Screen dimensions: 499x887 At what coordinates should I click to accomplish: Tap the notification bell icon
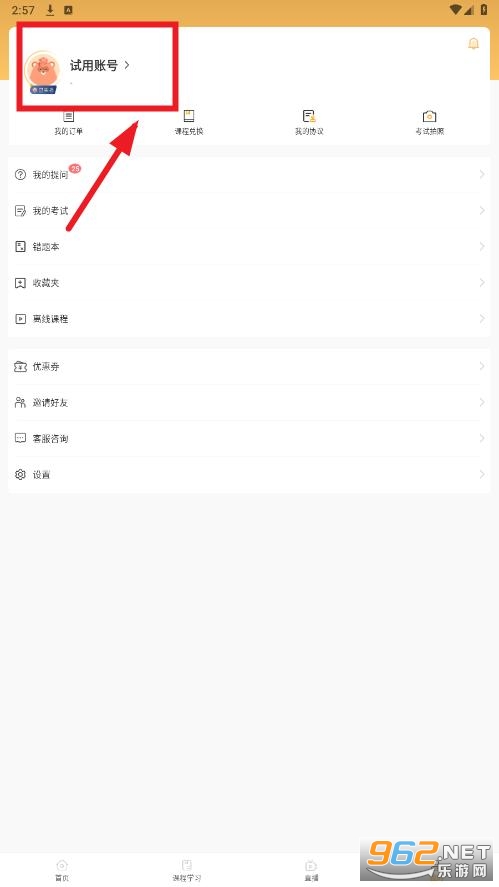tap(474, 44)
